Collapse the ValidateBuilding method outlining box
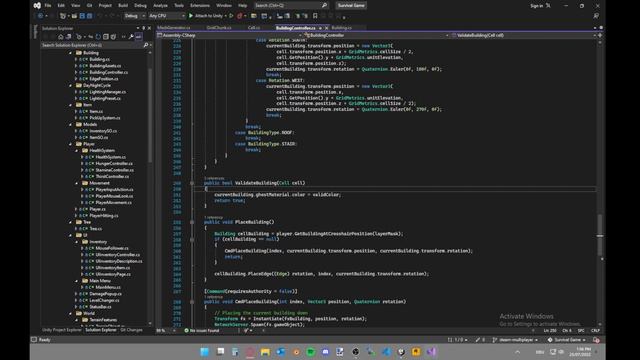Image resolution: width=640 pixels, height=360 pixels. (x=192, y=183)
